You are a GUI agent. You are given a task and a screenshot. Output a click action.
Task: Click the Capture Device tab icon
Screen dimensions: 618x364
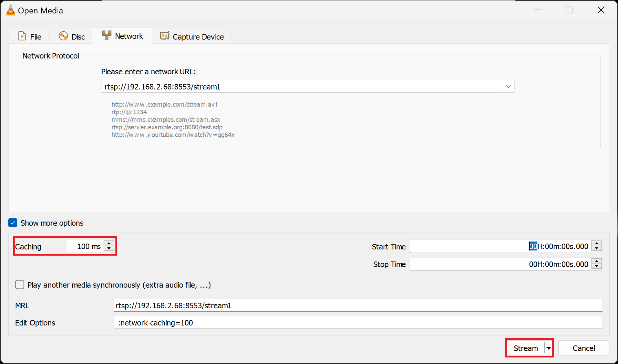pos(165,36)
